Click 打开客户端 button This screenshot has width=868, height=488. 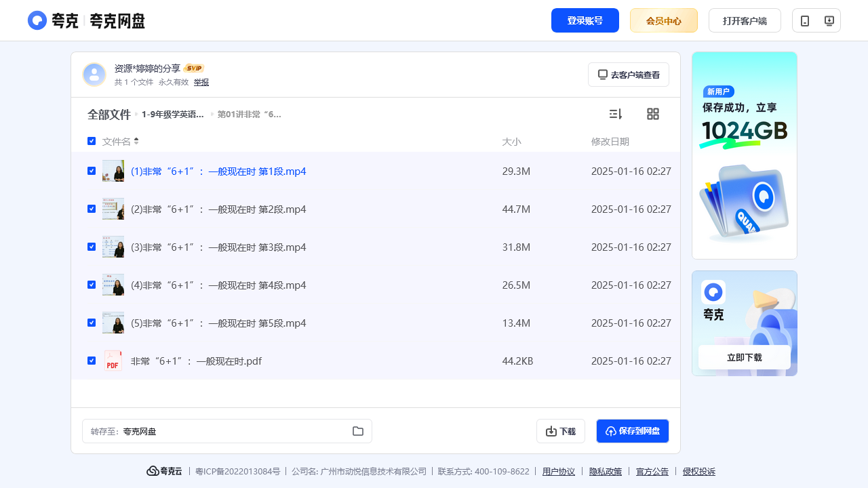pos(745,20)
